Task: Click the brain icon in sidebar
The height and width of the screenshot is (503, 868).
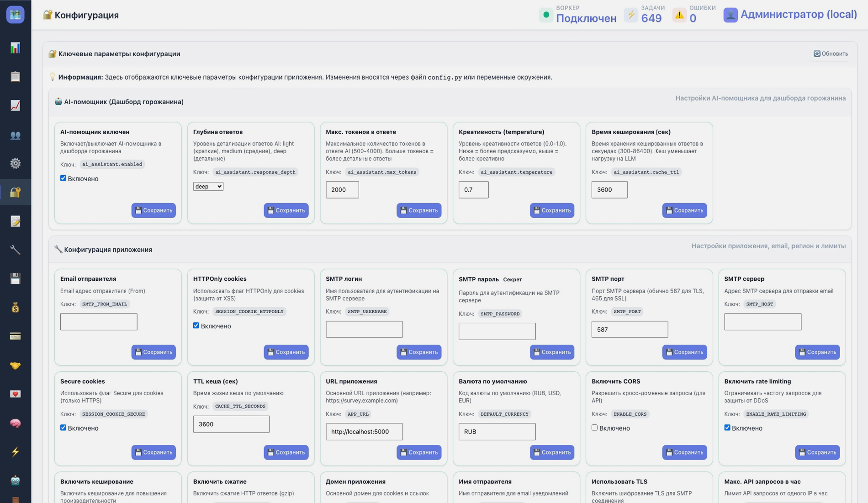Action: [15, 423]
